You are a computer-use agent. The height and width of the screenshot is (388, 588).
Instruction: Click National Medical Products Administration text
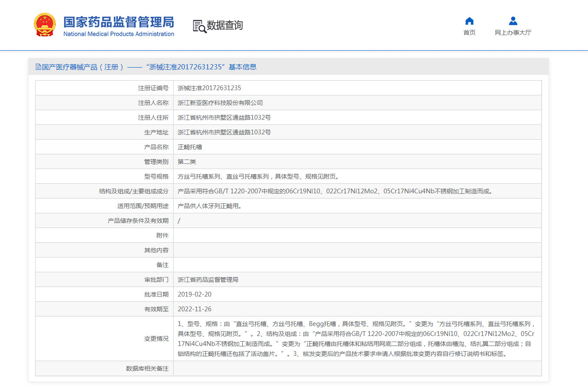[119, 34]
